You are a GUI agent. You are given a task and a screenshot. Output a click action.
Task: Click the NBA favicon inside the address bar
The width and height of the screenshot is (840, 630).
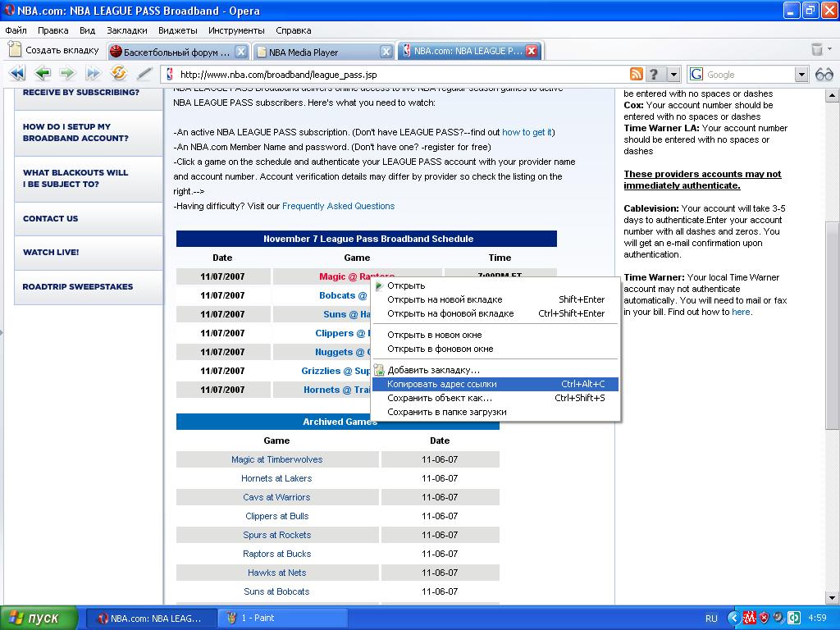(x=170, y=75)
